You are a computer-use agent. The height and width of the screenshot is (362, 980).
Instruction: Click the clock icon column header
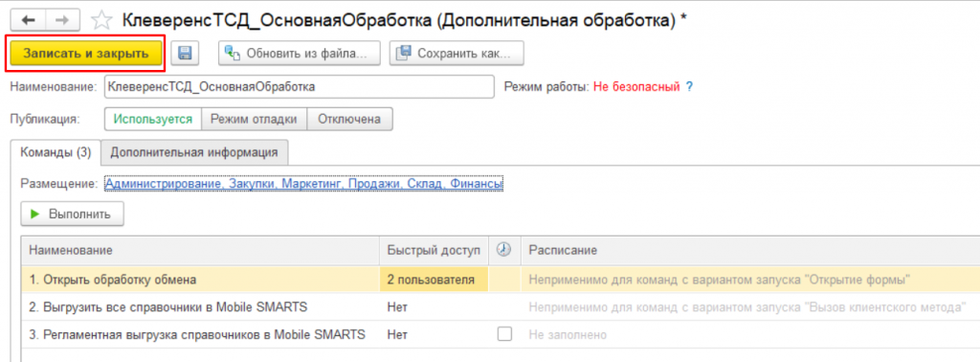[x=503, y=250]
